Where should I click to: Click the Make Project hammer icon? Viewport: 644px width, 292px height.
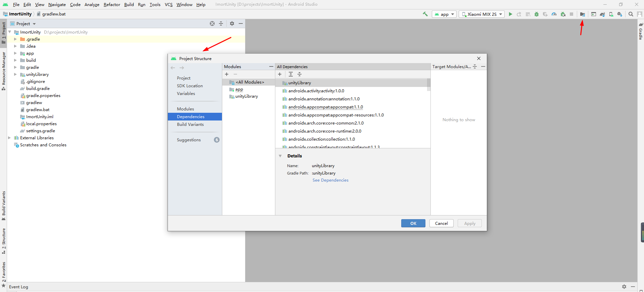point(425,14)
